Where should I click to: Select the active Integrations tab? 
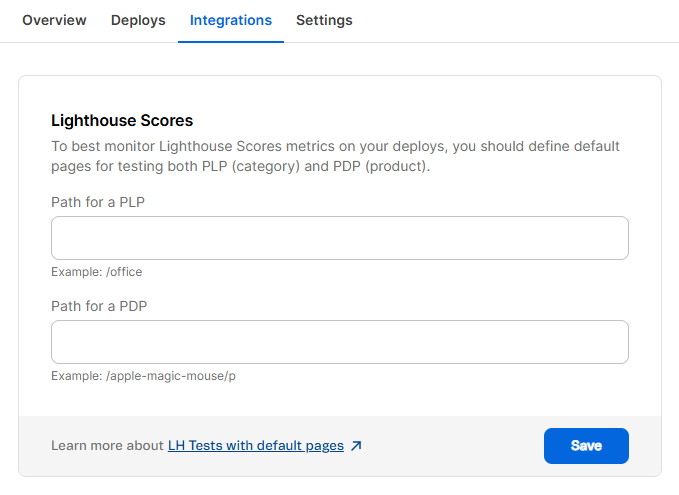click(230, 20)
